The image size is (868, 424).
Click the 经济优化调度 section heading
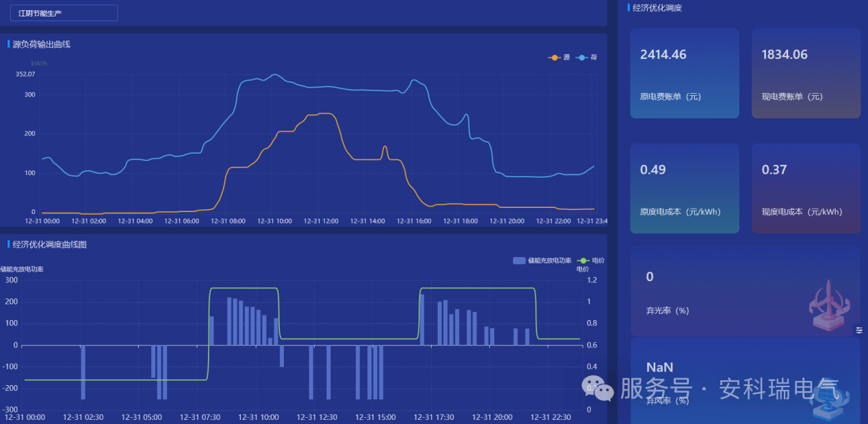pyautogui.click(x=657, y=8)
